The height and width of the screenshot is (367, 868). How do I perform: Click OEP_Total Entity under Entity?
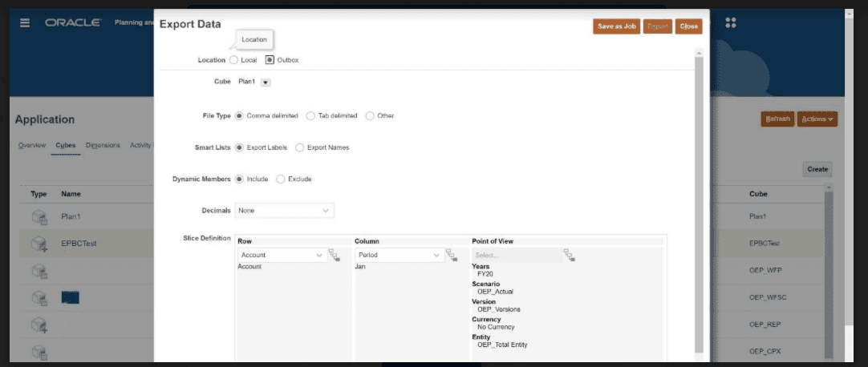tap(502, 345)
